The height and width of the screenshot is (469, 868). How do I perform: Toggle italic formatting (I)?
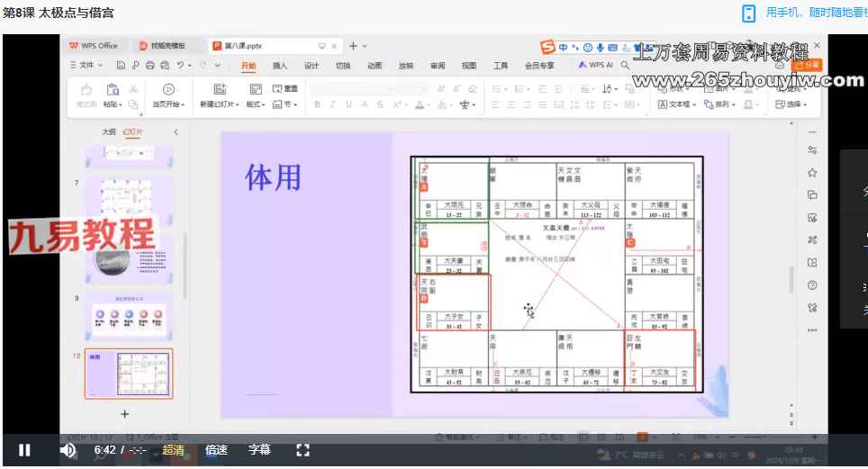(332, 104)
